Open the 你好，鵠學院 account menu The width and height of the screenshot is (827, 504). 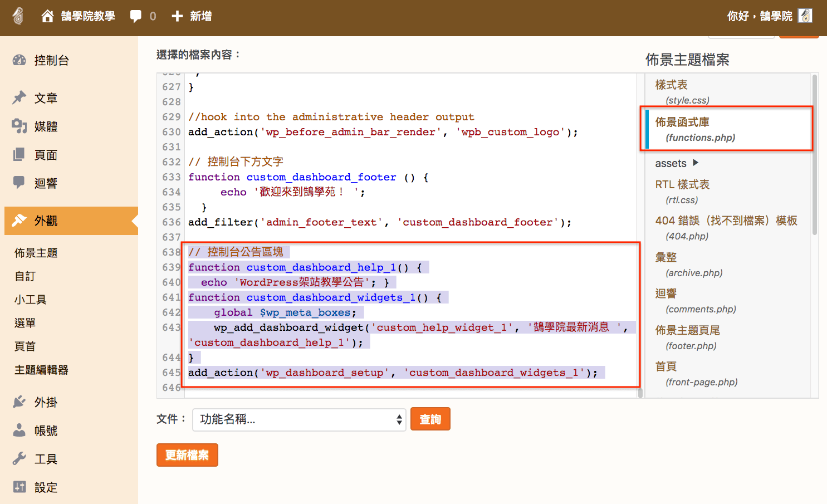pyautogui.click(x=760, y=16)
